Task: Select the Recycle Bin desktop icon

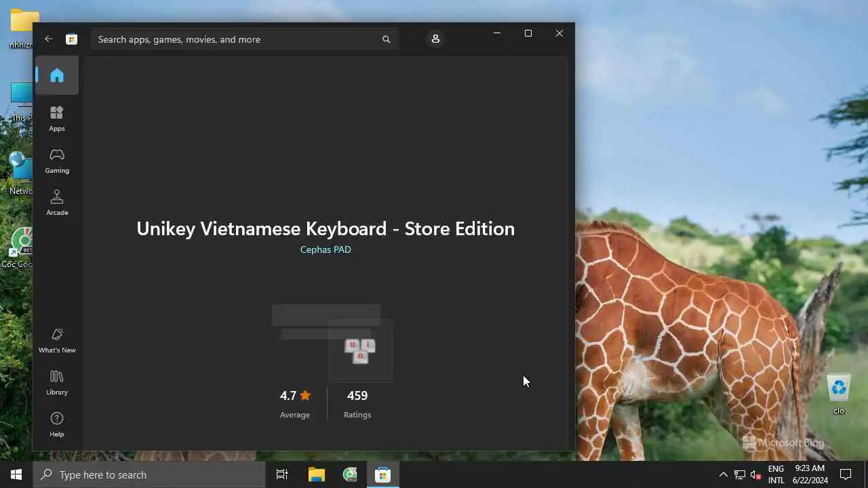Action: 839,394
